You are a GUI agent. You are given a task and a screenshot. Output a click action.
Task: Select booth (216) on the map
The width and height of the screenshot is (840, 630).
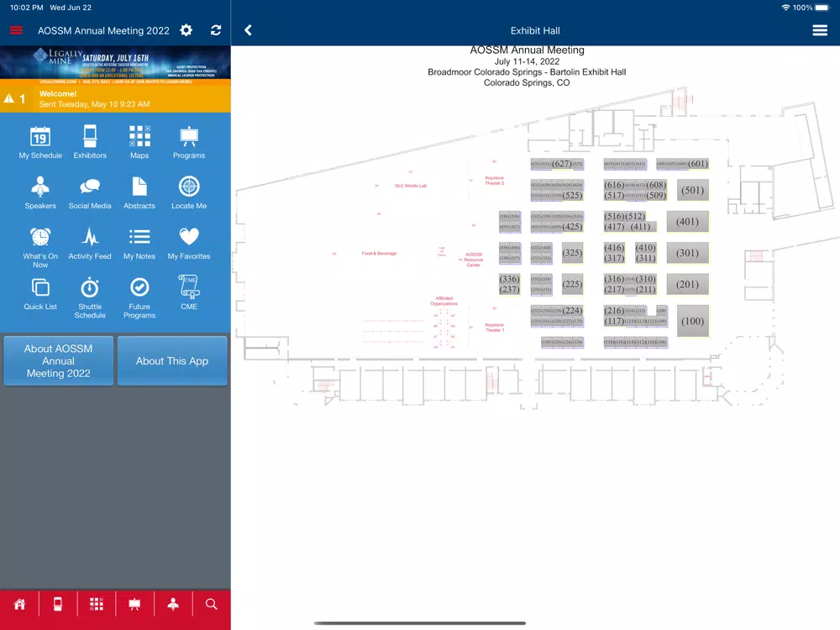614,310
